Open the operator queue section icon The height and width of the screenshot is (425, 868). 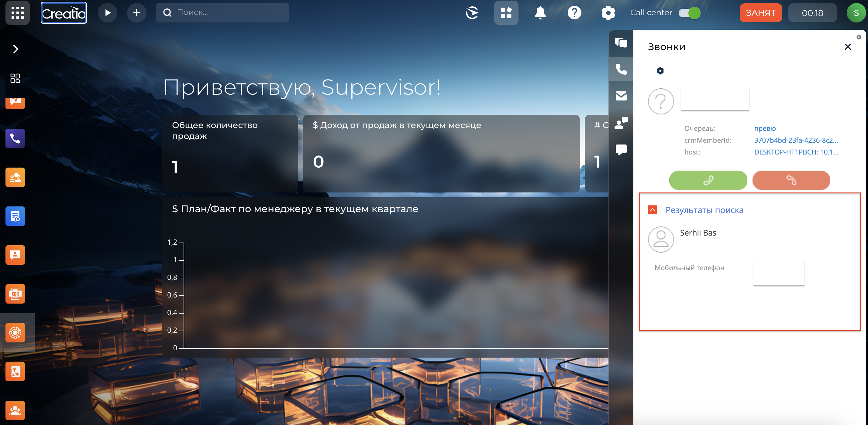(15, 177)
